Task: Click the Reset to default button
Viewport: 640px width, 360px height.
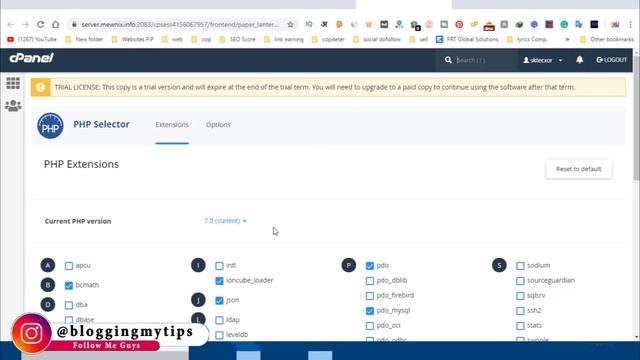Action: 578,169
